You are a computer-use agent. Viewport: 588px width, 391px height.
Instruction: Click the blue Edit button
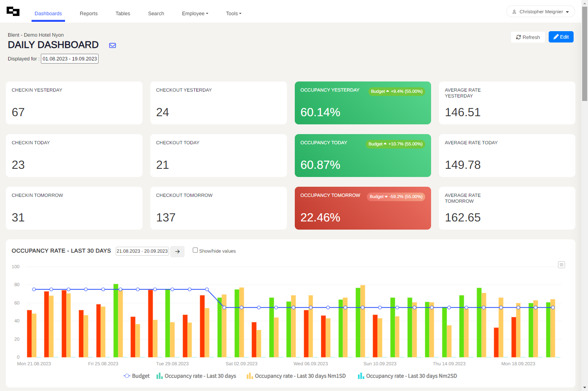tap(561, 37)
